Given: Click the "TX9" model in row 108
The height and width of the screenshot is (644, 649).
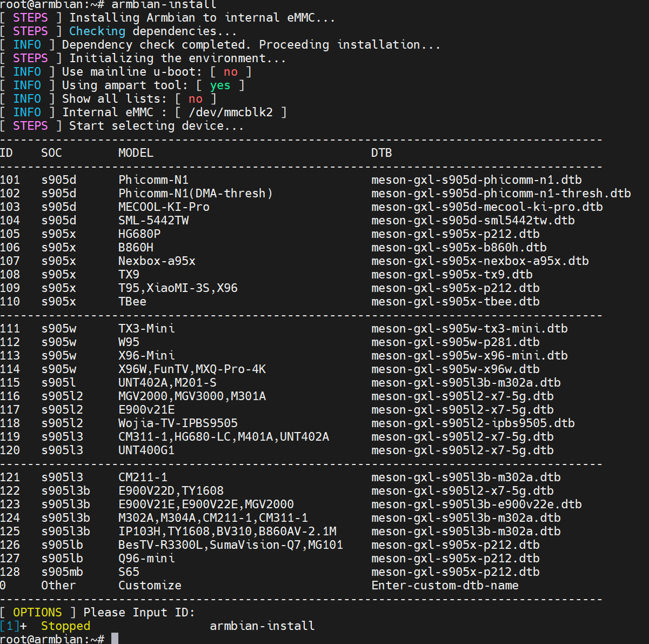Looking at the screenshot, I should [x=129, y=275].
